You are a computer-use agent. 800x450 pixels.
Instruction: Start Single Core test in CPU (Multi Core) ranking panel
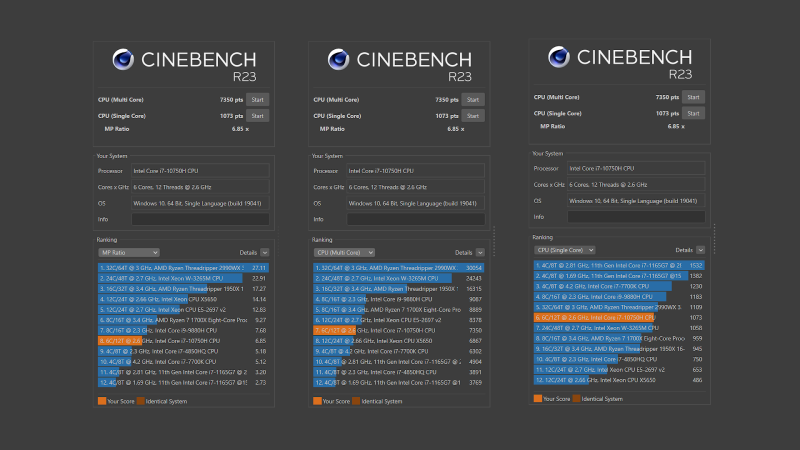[473, 116]
